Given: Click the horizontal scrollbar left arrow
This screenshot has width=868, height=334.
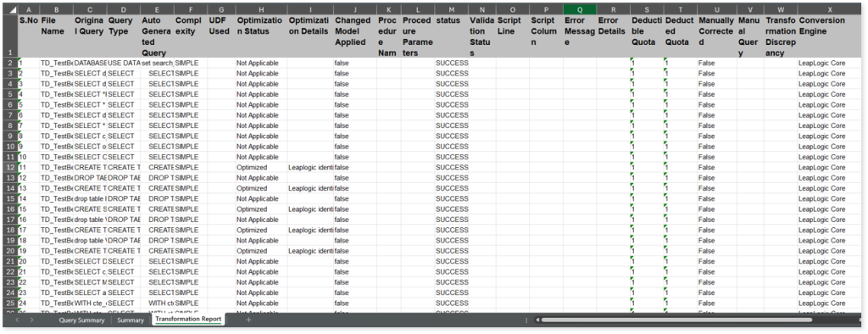Looking at the screenshot, I should pyautogui.click(x=537, y=320).
